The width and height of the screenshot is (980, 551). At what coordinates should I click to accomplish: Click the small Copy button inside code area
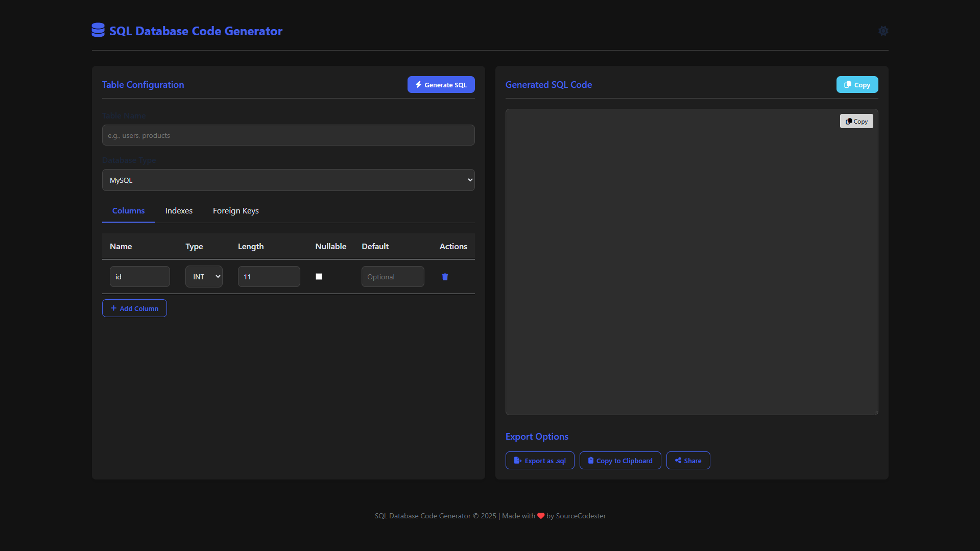pos(856,121)
